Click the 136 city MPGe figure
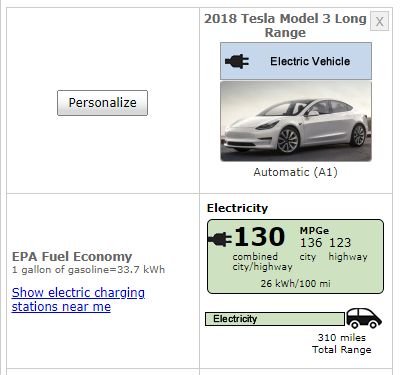This screenshot has width=402, height=375. tap(311, 243)
